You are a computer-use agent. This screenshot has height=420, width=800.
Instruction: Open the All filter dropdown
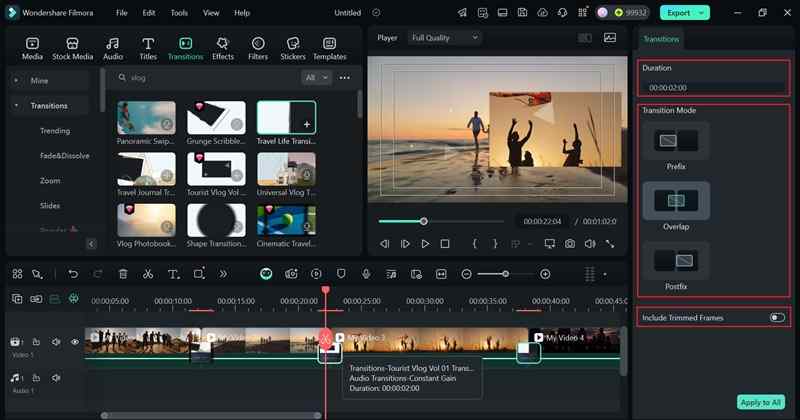tap(316, 78)
